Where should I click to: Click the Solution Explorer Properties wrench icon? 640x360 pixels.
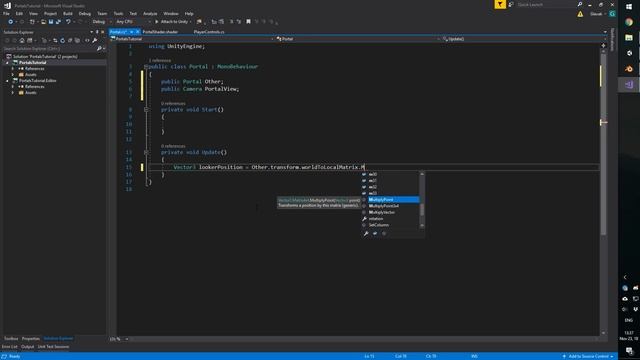[x=95, y=40]
